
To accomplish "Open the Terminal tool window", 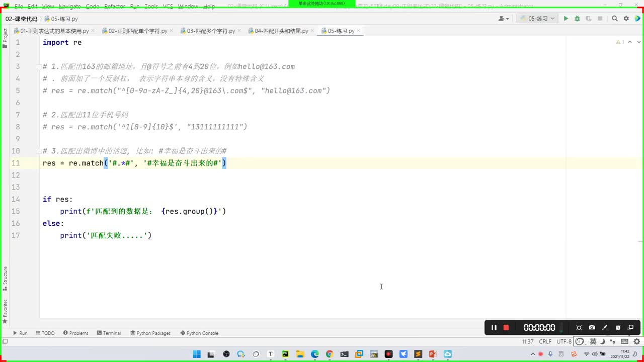I will pos(109,333).
